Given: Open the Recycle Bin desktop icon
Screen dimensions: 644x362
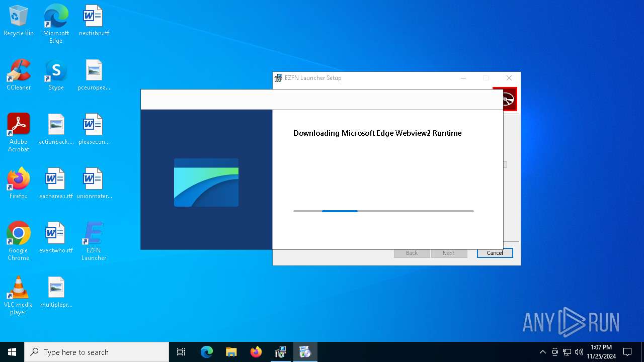Looking at the screenshot, I should coord(19,21).
